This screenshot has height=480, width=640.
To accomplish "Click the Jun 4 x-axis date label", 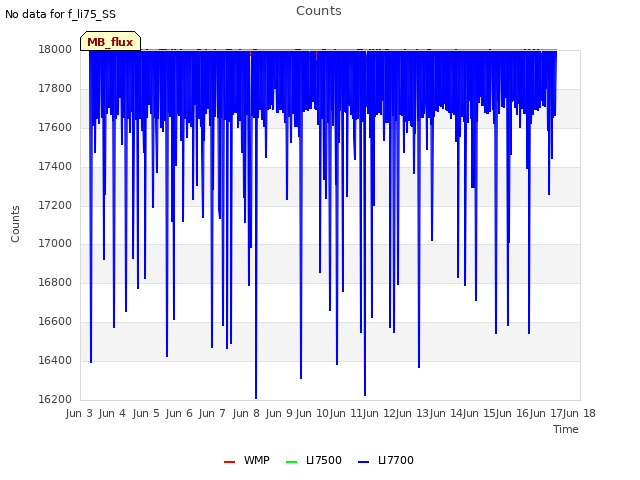I will click(x=112, y=413).
